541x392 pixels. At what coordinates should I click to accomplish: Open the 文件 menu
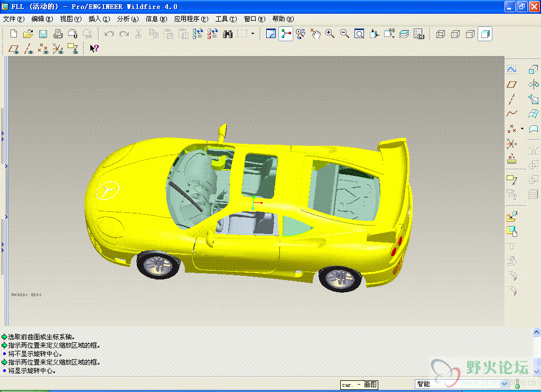click(13, 19)
